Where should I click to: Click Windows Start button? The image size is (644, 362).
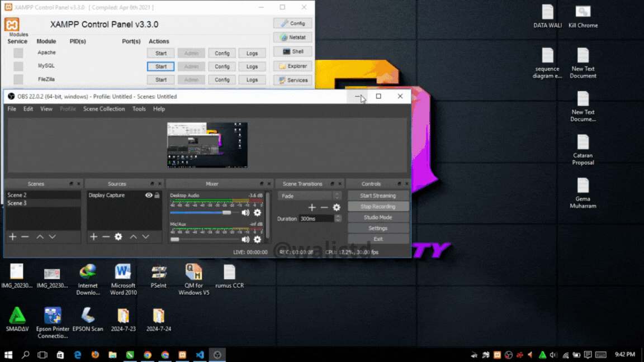8,355
